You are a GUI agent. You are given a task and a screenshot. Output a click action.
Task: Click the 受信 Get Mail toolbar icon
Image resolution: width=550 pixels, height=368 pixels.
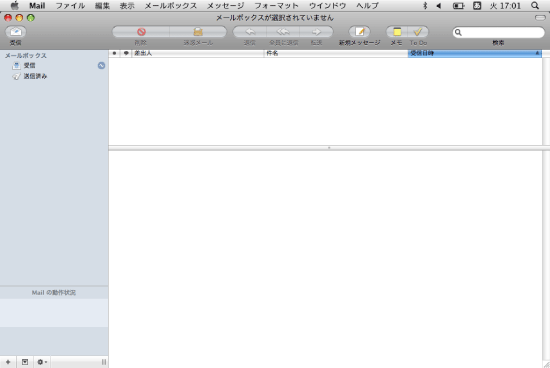tap(15, 32)
